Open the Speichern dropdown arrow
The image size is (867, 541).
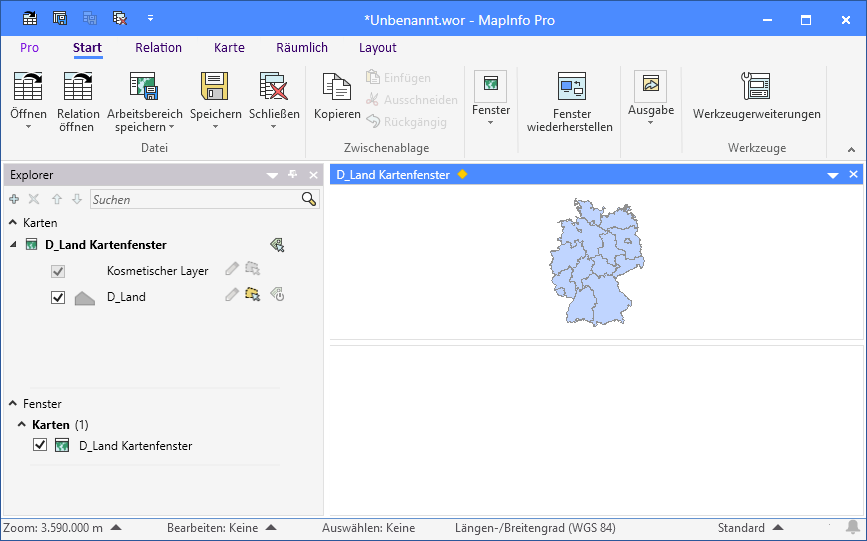point(215,127)
